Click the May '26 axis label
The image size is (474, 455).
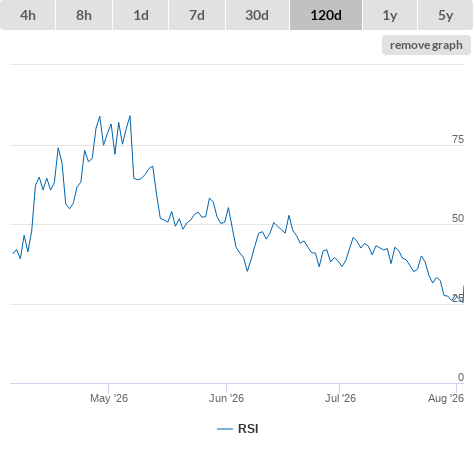click(109, 398)
